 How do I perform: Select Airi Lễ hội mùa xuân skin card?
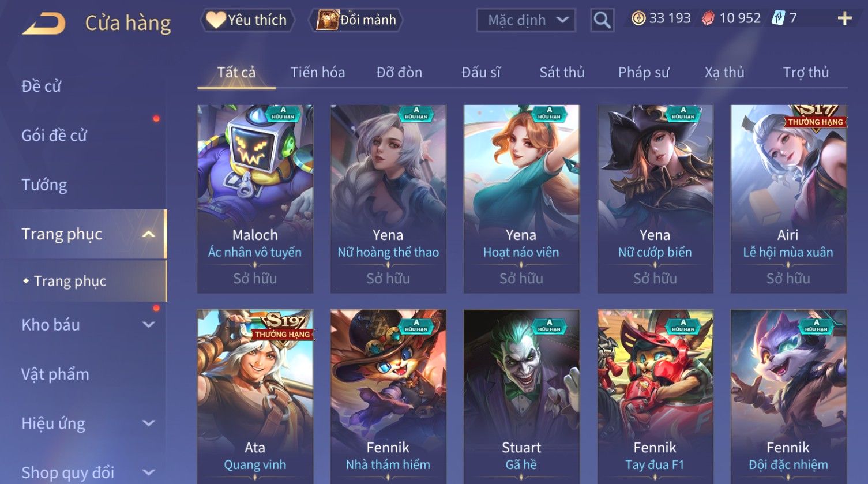click(788, 199)
